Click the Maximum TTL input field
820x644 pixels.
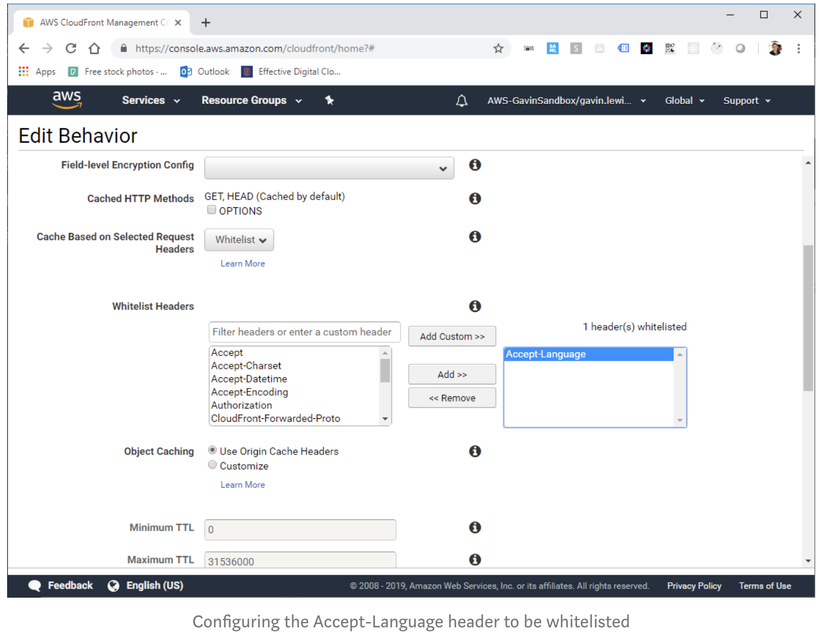(x=300, y=560)
